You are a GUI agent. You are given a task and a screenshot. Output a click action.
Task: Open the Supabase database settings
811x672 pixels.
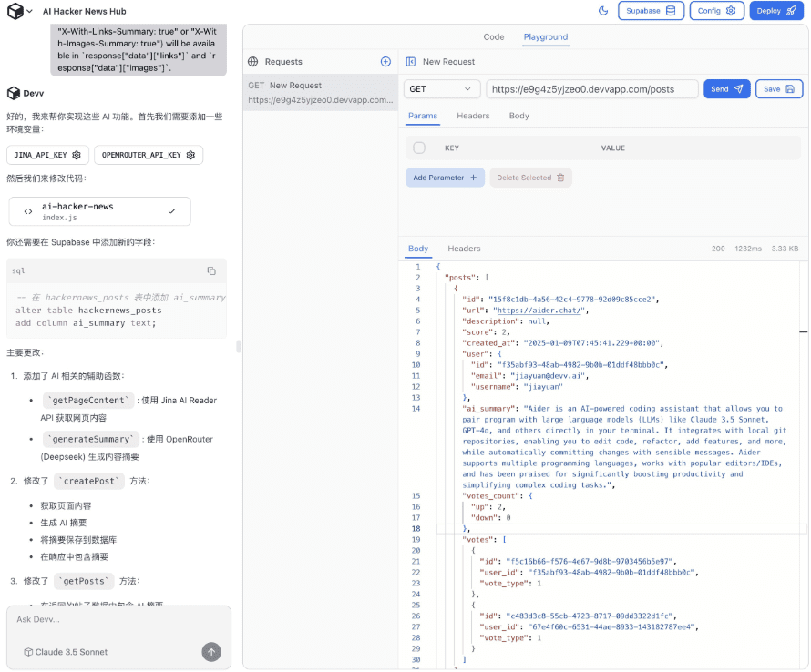point(651,11)
